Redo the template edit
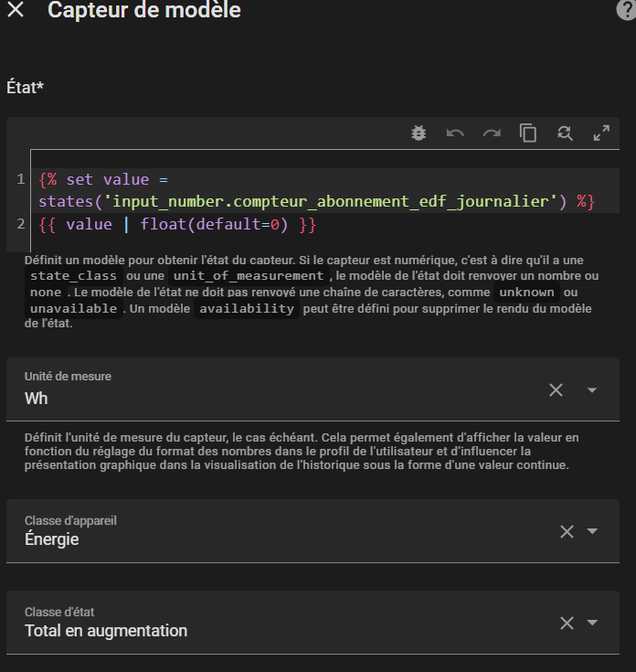 coord(492,133)
